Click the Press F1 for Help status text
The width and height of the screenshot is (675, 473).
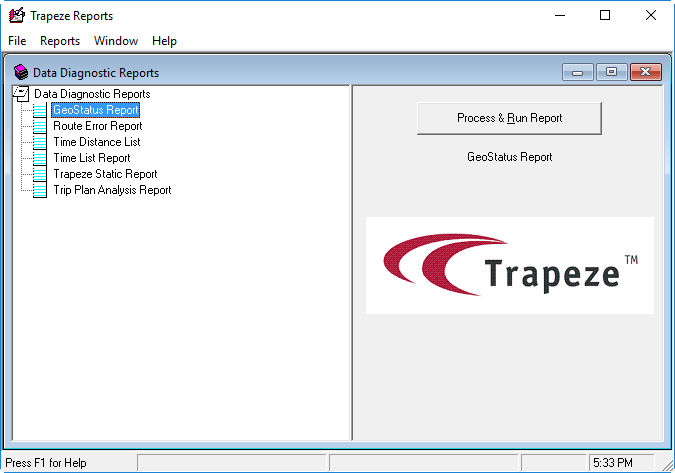pos(46,463)
